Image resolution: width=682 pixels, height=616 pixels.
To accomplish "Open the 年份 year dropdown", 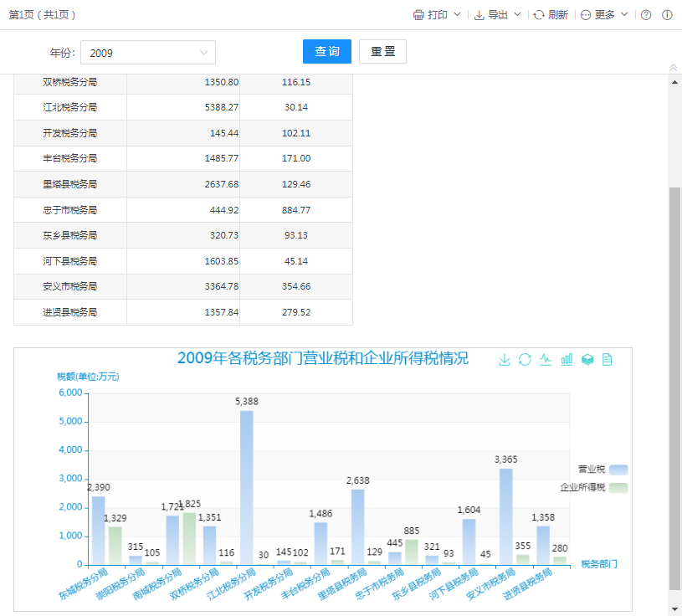I will click(148, 53).
